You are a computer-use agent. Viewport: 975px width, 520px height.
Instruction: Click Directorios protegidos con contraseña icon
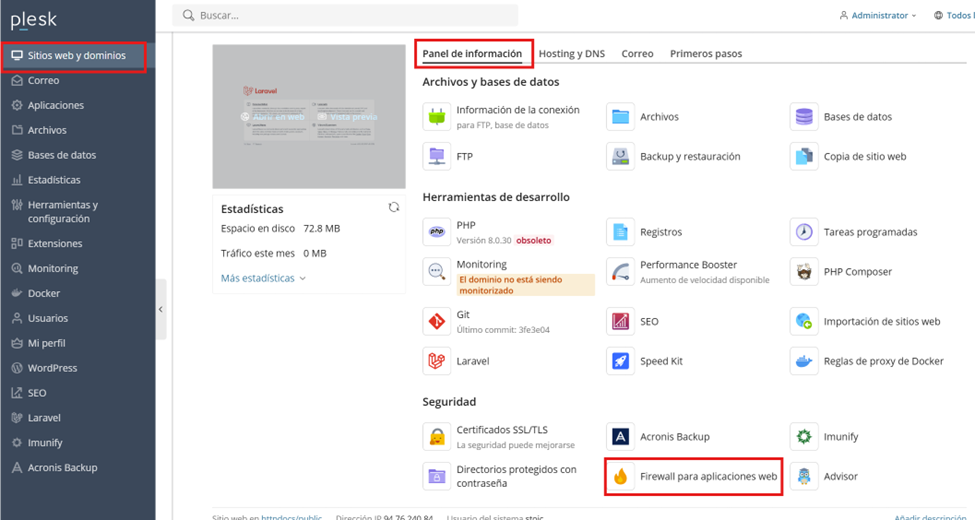point(437,476)
